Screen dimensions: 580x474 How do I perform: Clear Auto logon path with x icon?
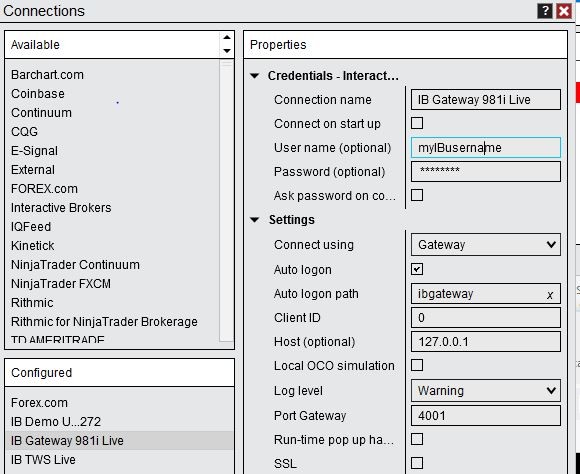[x=550, y=295]
